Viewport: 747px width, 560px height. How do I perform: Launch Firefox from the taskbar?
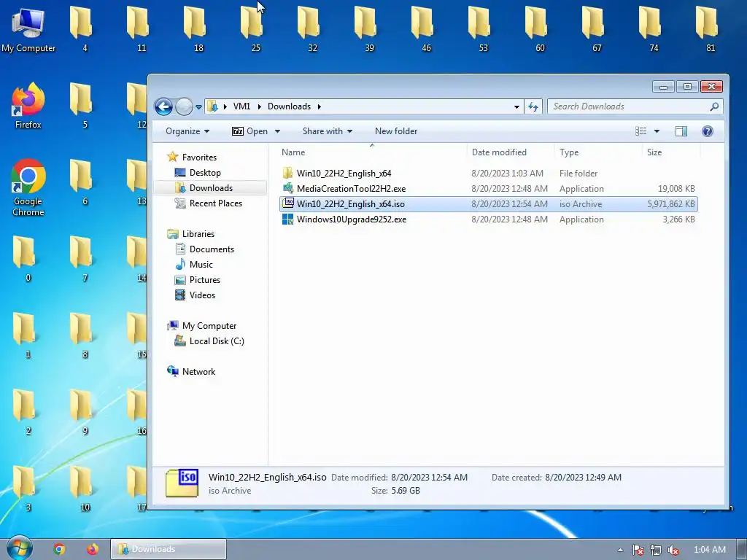[x=93, y=549]
